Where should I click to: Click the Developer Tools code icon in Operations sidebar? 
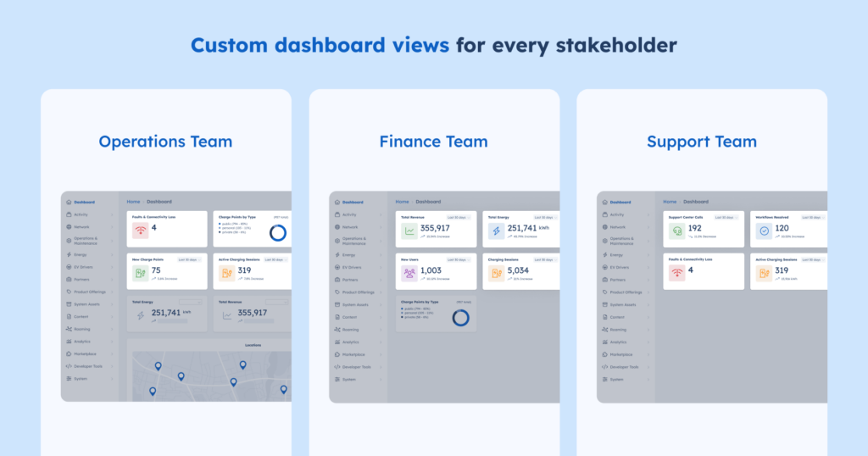(69, 366)
